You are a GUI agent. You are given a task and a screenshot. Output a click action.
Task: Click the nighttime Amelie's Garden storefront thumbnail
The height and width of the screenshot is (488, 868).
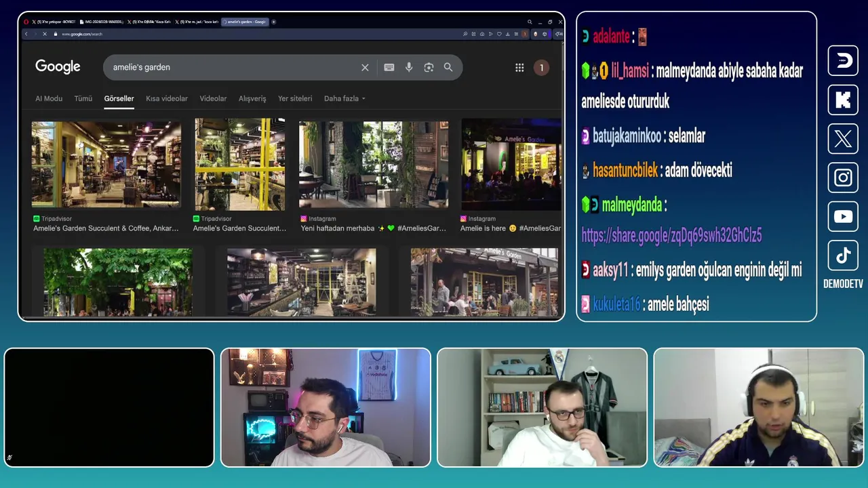click(x=511, y=165)
